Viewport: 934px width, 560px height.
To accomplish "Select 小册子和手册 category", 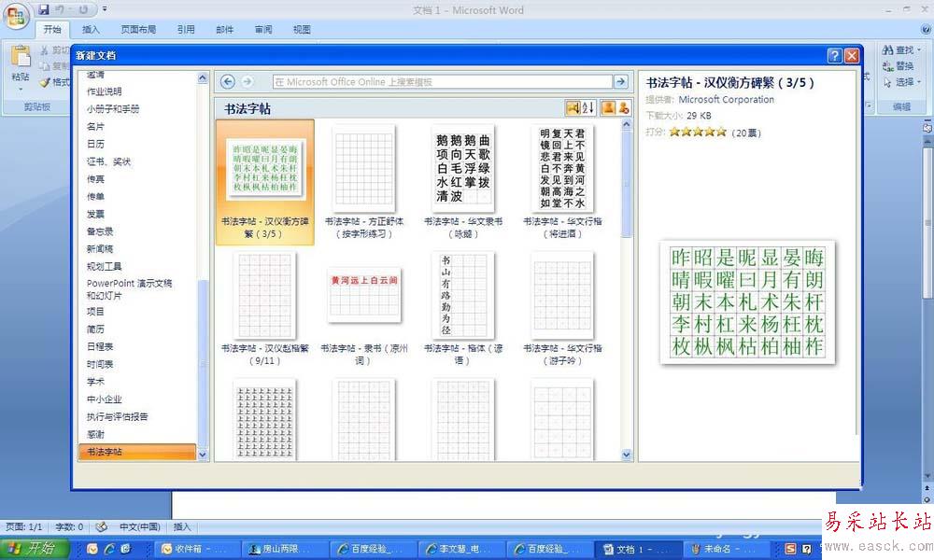I will click(x=113, y=109).
